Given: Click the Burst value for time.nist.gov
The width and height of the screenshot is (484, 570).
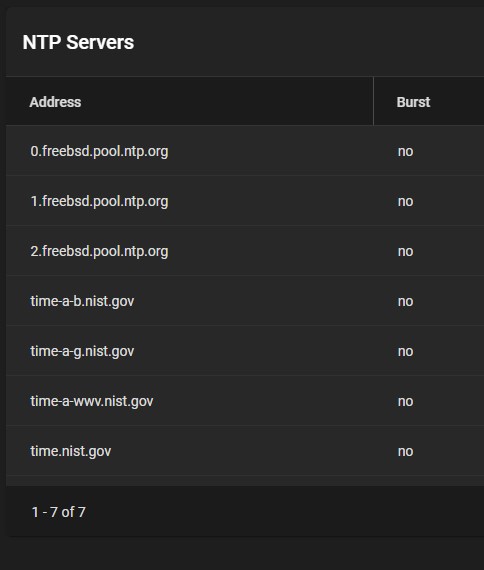Looking at the screenshot, I should tap(405, 451).
